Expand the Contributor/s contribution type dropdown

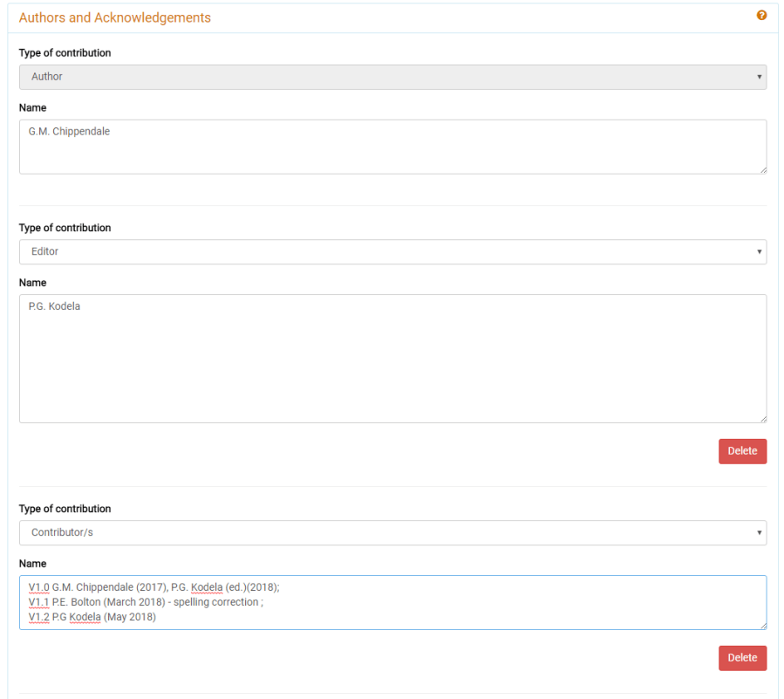click(392, 533)
